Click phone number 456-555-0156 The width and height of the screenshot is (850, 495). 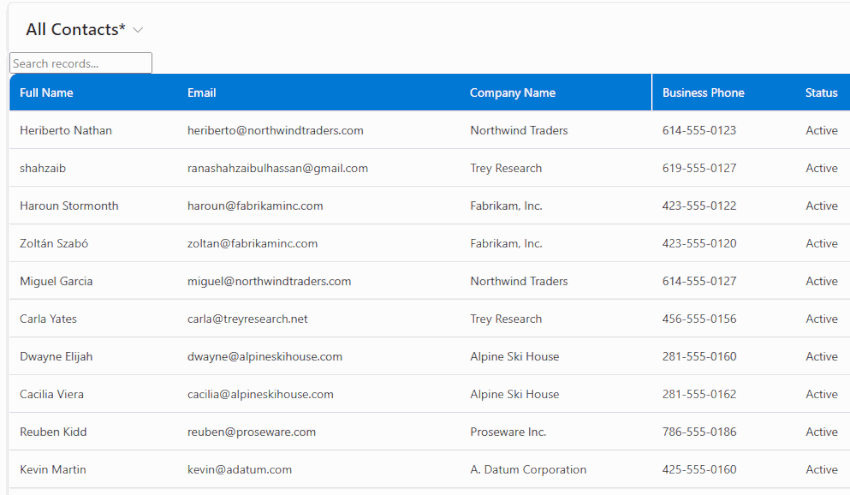click(x=699, y=319)
